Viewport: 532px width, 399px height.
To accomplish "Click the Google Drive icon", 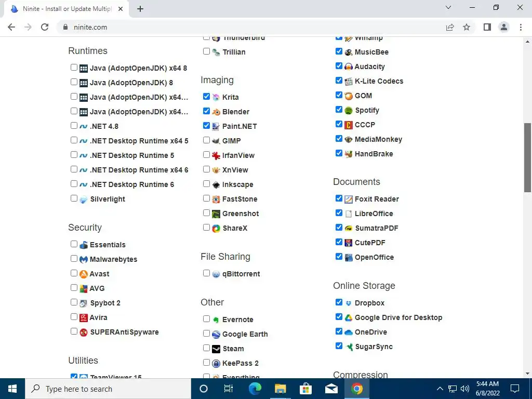I will pos(349,317).
